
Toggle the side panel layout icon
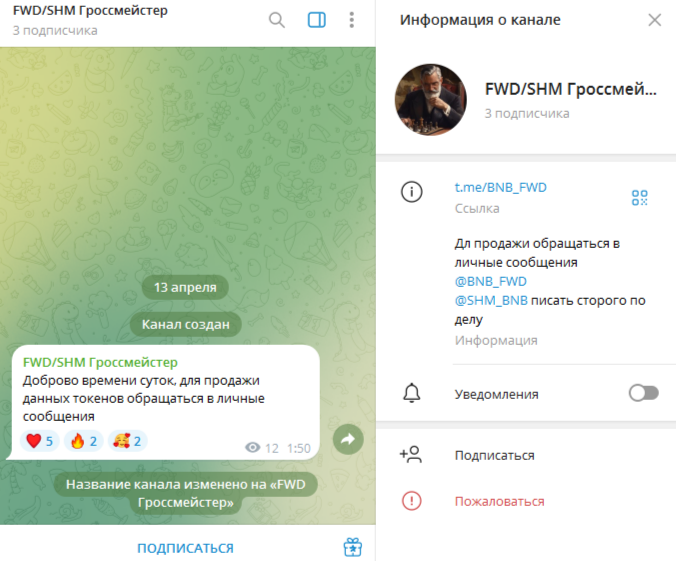tap(316, 20)
